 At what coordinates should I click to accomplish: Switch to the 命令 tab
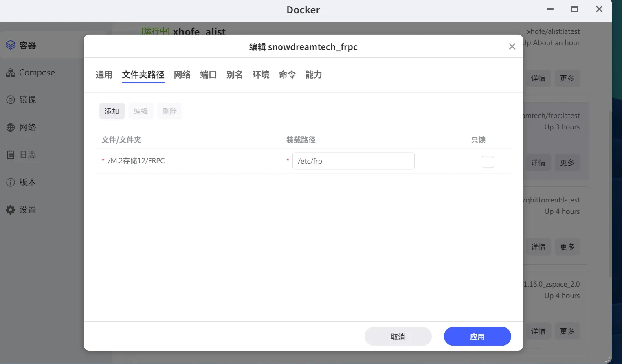click(x=287, y=75)
